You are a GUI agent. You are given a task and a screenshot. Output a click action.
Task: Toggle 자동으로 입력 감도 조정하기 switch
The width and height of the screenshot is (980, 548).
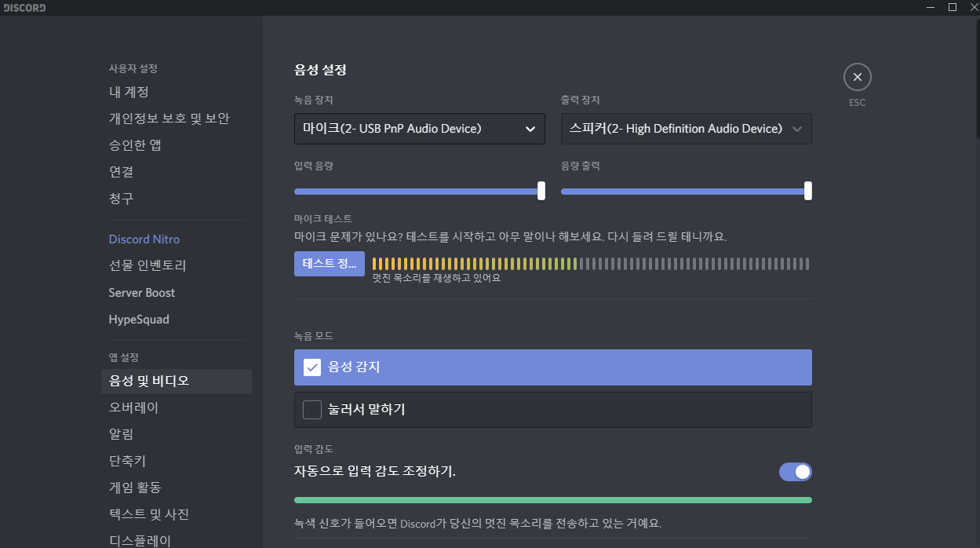pyautogui.click(x=795, y=472)
